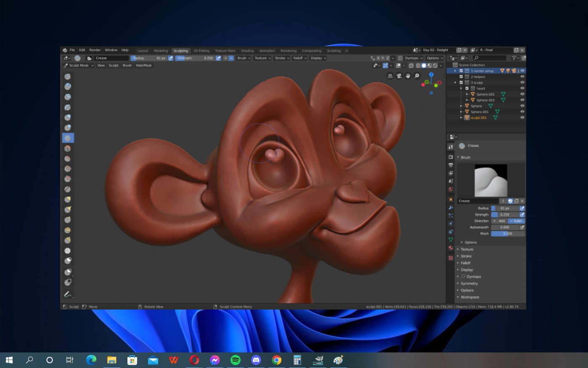The height and width of the screenshot is (368, 588).
Task: Switch to the Modeling workspace tab
Action: coord(161,50)
